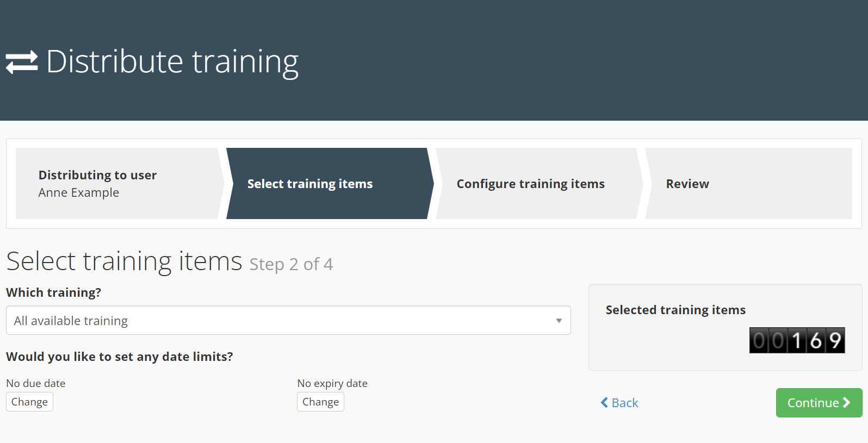Image resolution: width=868 pixels, height=443 pixels.
Task: Click the 'Selected training items' panel heading
Action: (x=675, y=310)
